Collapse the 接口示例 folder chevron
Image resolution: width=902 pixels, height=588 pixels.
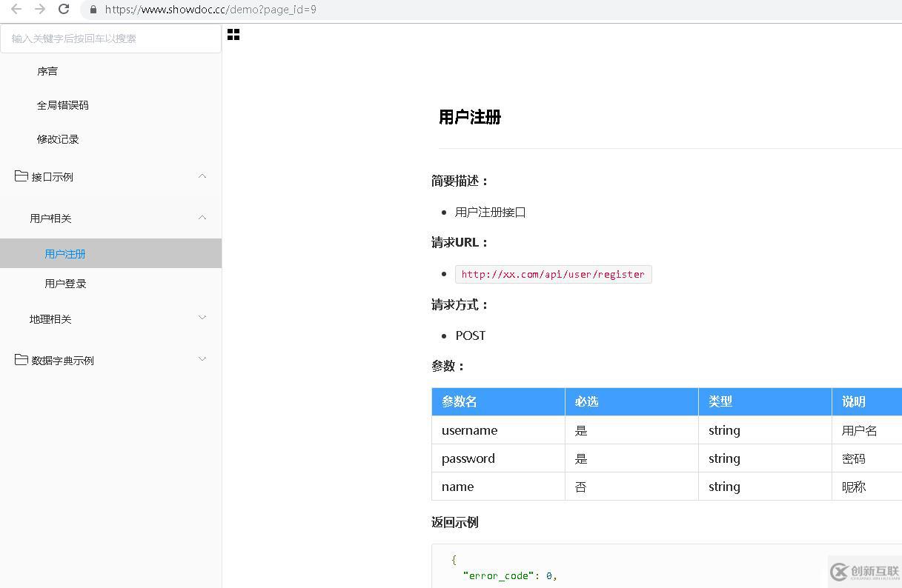(x=202, y=176)
